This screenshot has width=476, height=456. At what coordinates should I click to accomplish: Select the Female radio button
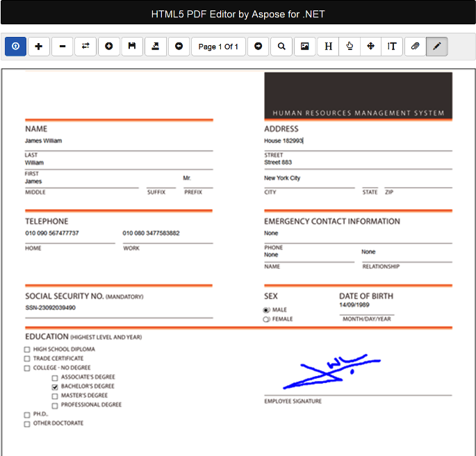pyautogui.click(x=266, y=320)
